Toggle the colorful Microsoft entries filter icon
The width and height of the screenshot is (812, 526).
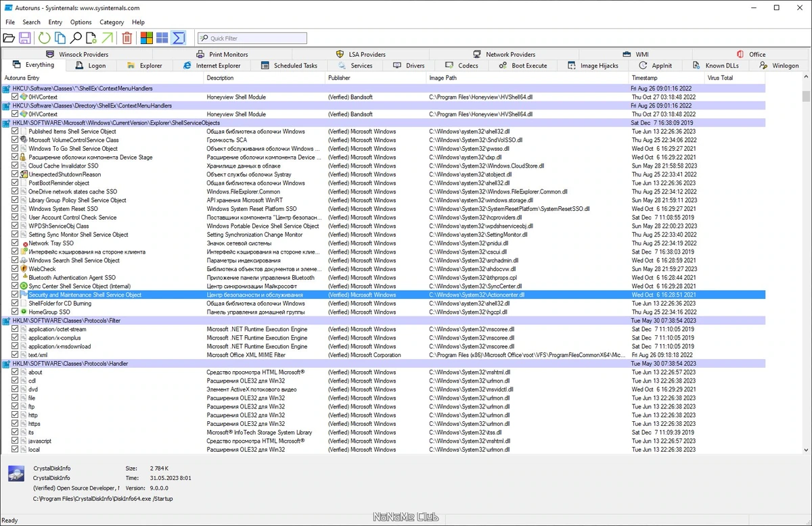tap(147, 38)
